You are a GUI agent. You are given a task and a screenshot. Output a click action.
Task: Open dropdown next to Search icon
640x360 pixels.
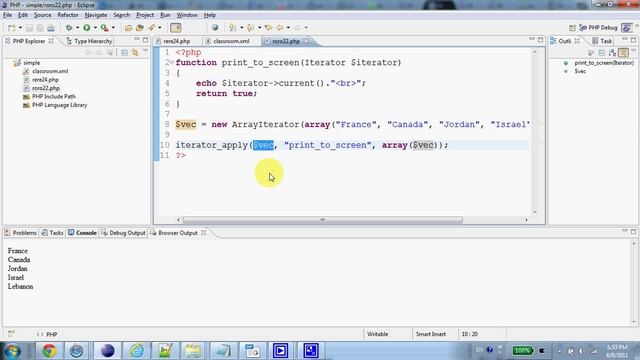(160, 28)
